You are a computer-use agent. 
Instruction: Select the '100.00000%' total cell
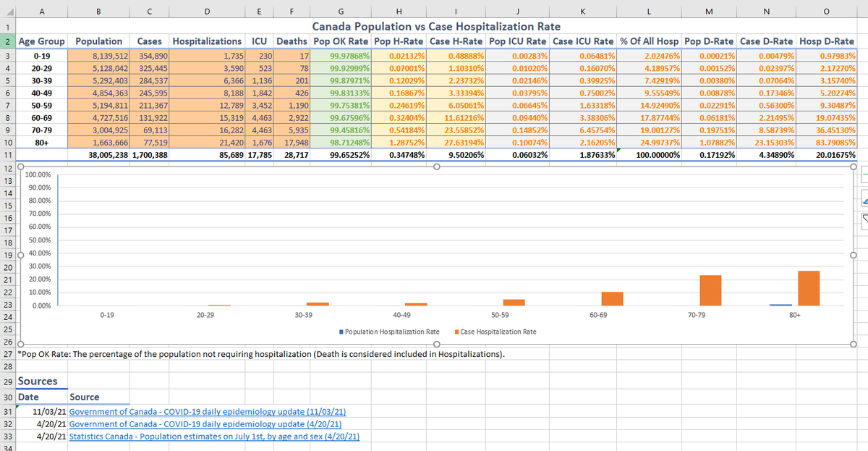(x=649, y=155)
